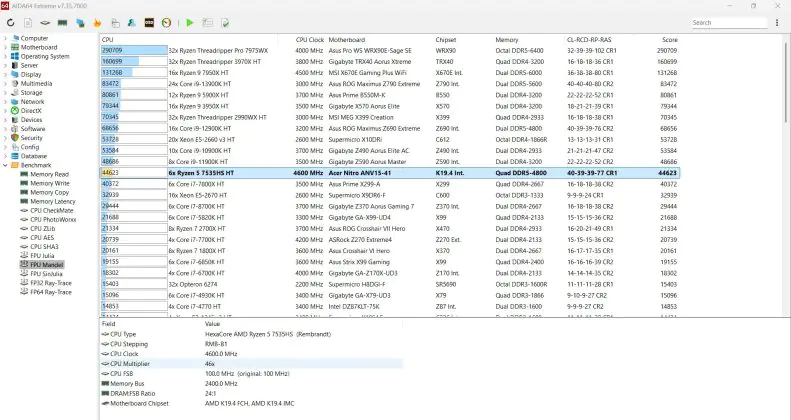Click the Refresh toolbar icon
Image resolution: width=791 pixels, height=420 pixels.
coord(11,23)
